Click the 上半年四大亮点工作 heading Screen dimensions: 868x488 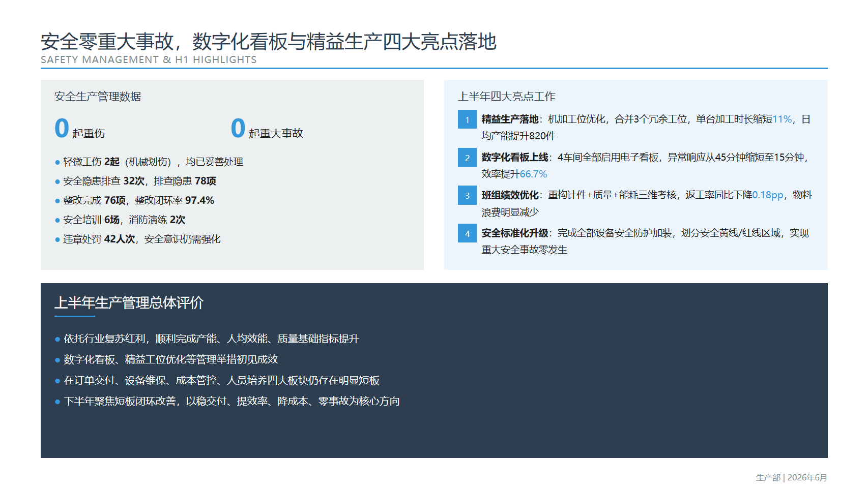507,97
